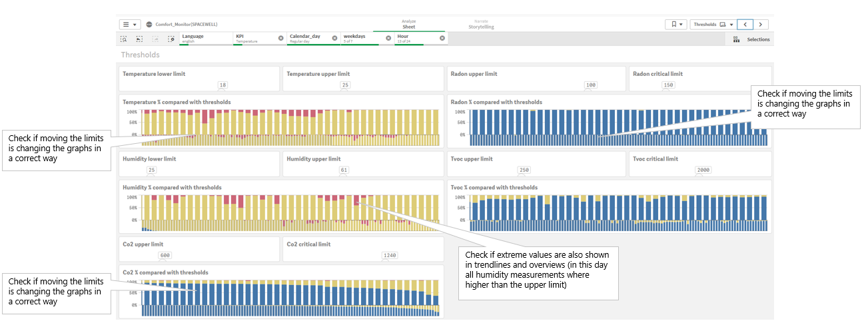Click the Co2 critical limit slider handle 1240
This screenshot has width=868, height=323.
[390, 255]
